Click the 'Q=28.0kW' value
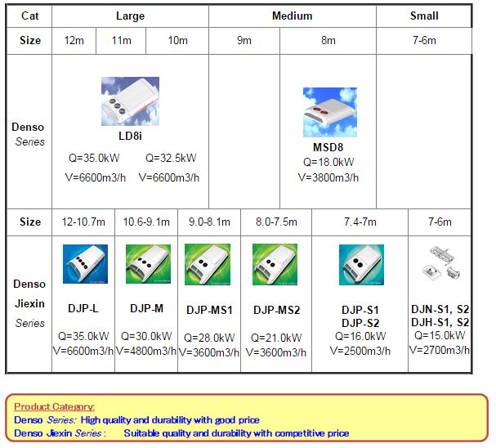 [x=209, y=338]
